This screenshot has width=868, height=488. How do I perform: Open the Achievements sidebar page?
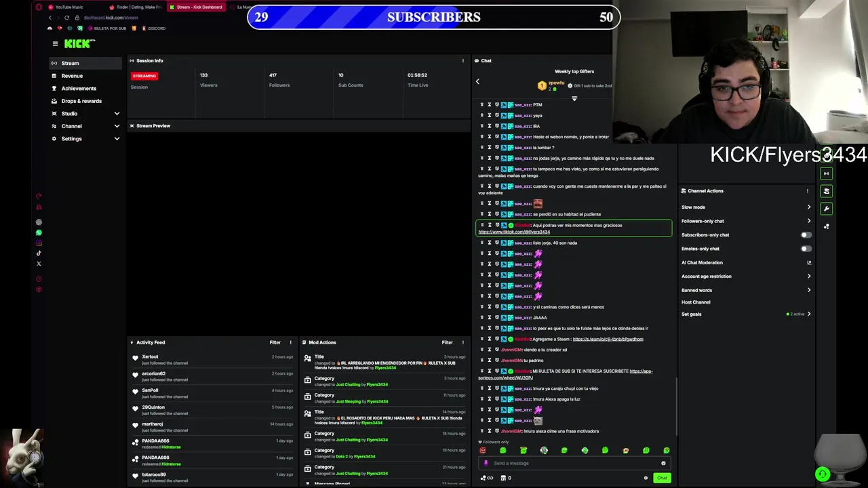87,88
